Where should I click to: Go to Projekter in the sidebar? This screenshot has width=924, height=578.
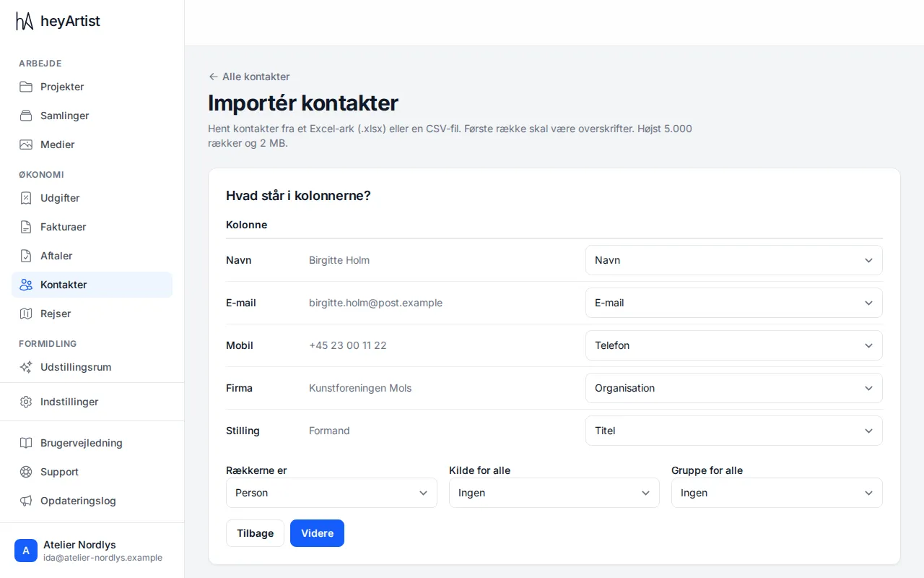92,87
